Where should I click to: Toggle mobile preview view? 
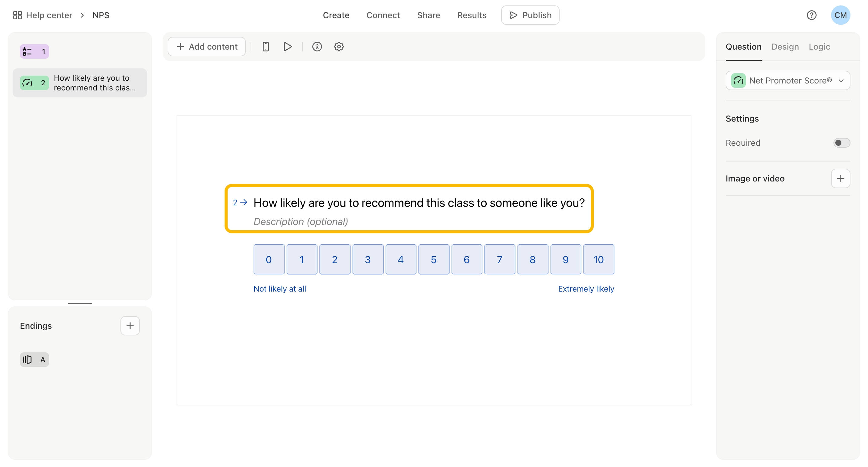265,47
